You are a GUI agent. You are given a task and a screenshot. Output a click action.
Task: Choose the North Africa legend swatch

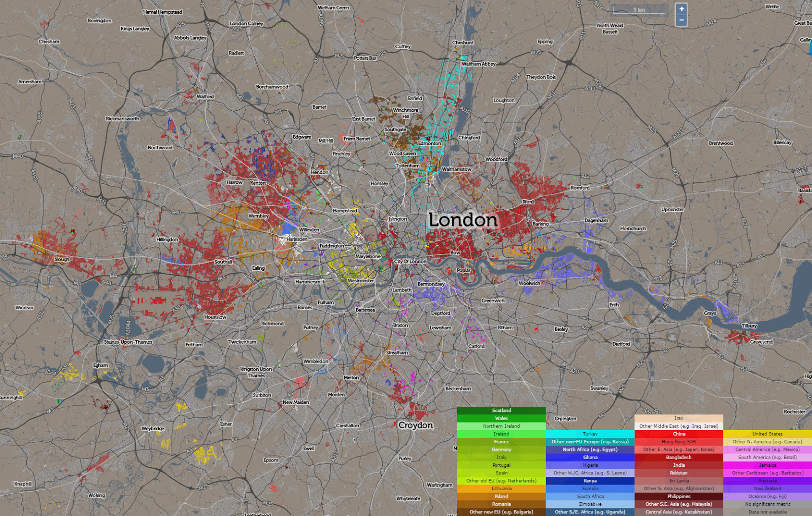click(590, 449)
